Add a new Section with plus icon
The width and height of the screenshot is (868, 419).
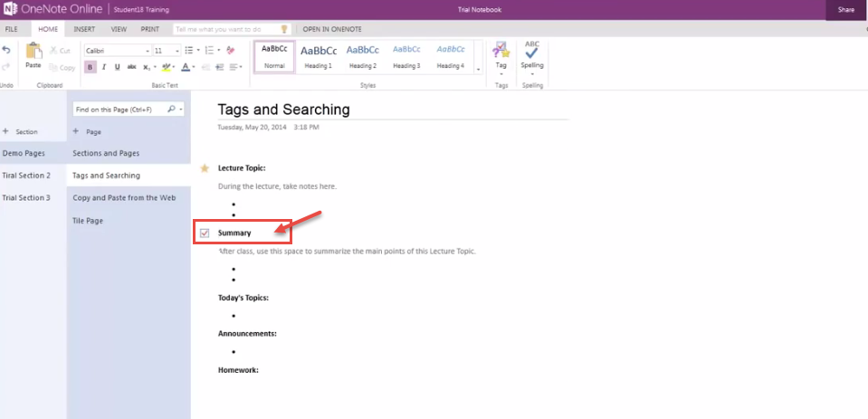click(5, 132)
